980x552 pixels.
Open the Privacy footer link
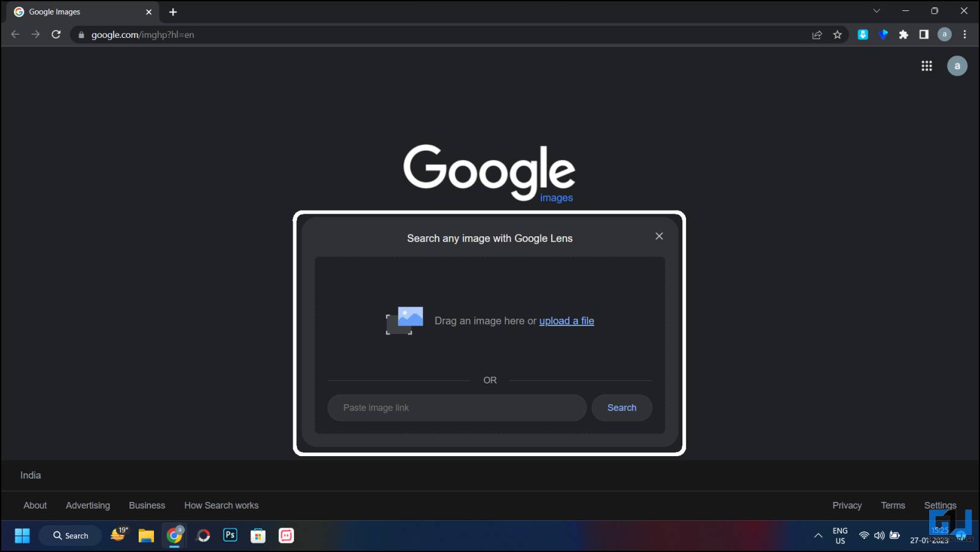847,506
